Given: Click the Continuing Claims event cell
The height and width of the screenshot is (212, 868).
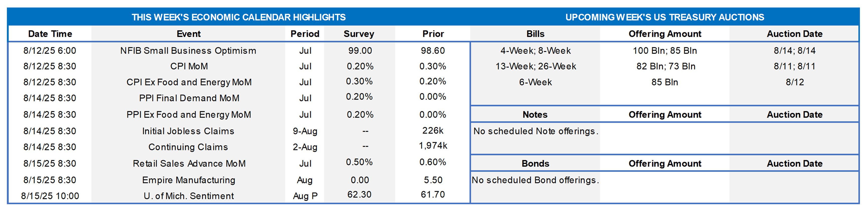Looking at the screenshot, I should 188,147.
